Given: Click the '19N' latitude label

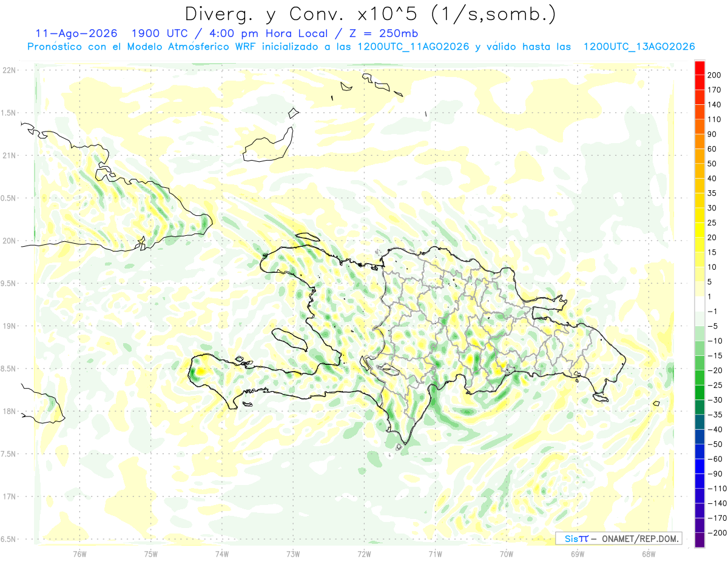Looking at the screenshot, I should click(8, 326).
